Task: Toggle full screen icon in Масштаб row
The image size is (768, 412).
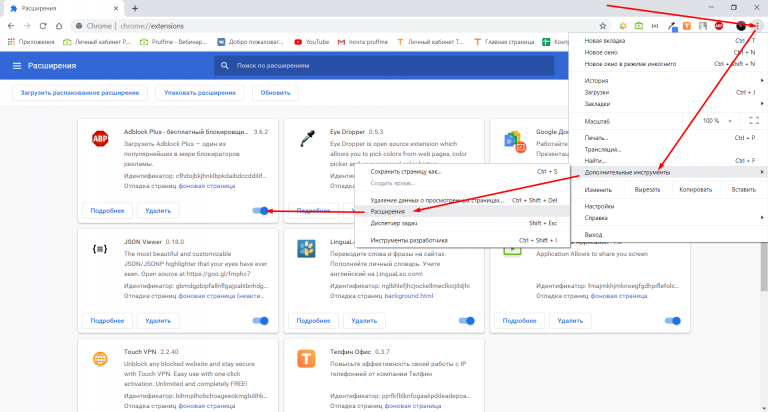Action: click(754, 121)
